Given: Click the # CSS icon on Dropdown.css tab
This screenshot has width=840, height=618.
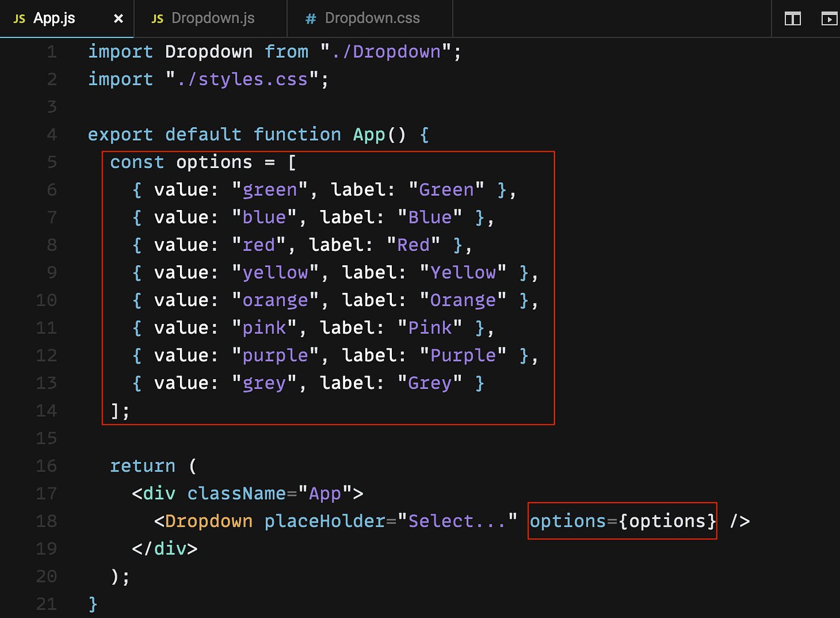Looking at the screenshot, I should tap(310, 19).
